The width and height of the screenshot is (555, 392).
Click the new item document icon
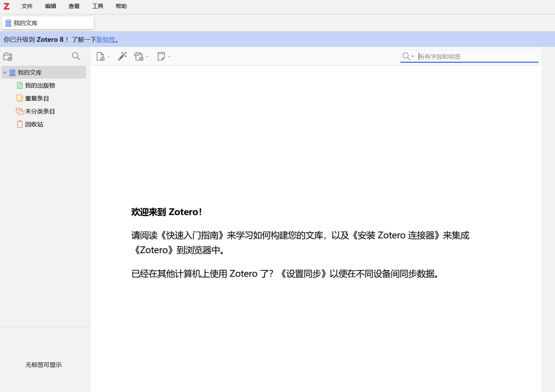click(101, 57)
